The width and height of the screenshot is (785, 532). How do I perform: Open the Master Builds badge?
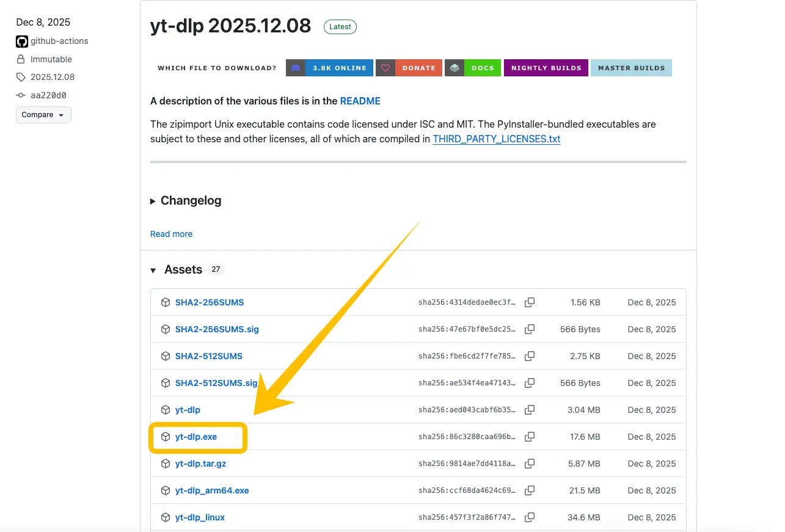point(630,68)
